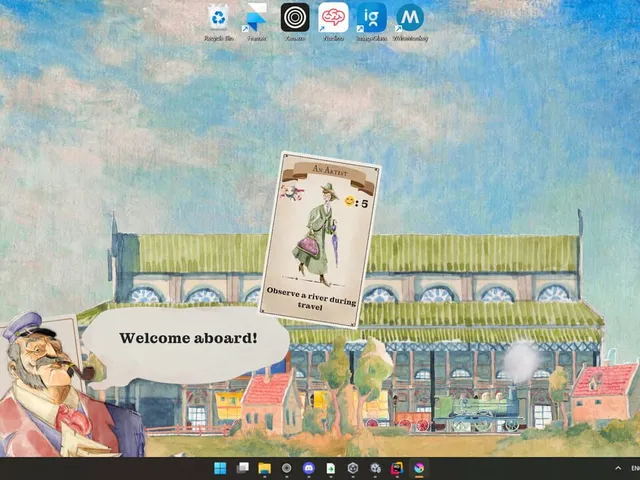Open the gray disc app on the taskbar
The height and width of the screenshot is (480, 640).
click(x=287, y=468)
